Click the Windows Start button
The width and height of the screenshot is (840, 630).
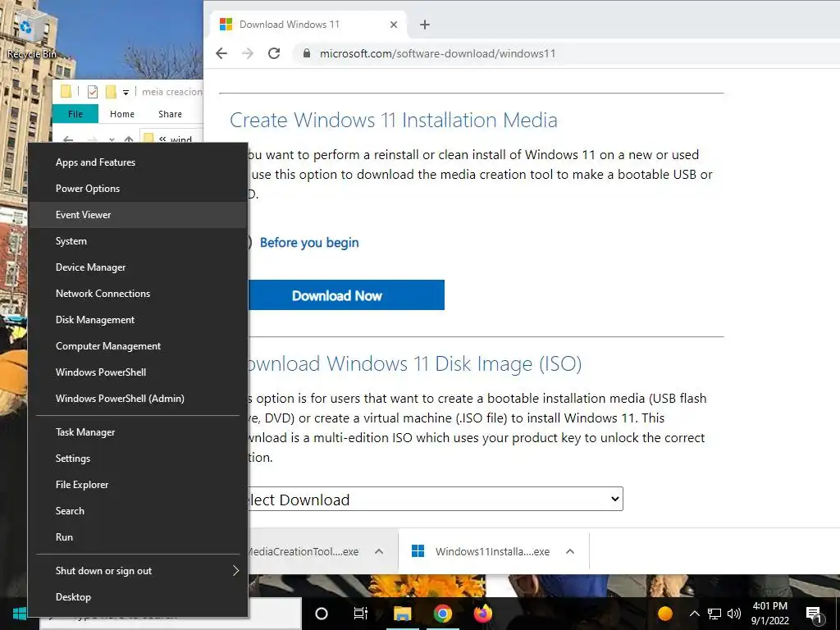point(20,614)
